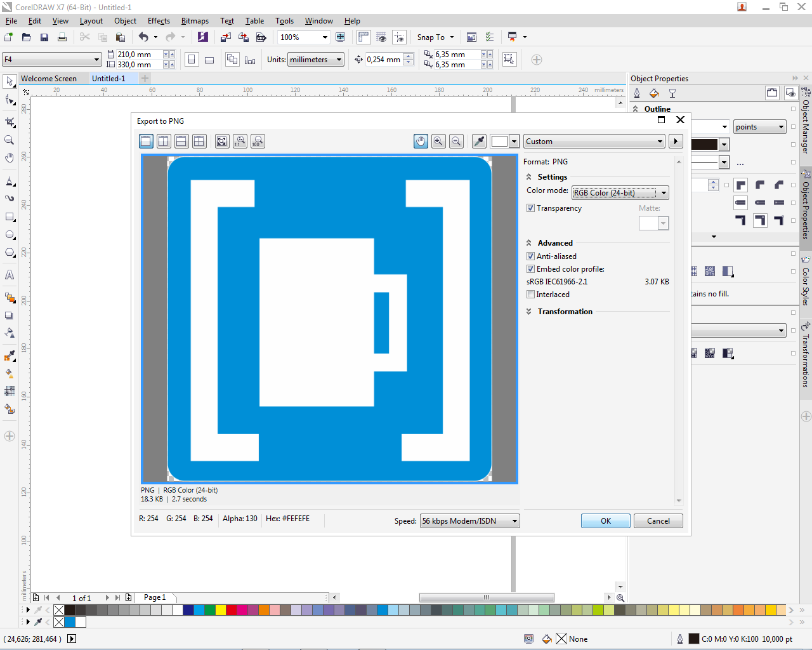Image resolution: width=812 pixels, height=650 pixels.
Task: Click the add page button next to navigator
Action: click(129, 597)
